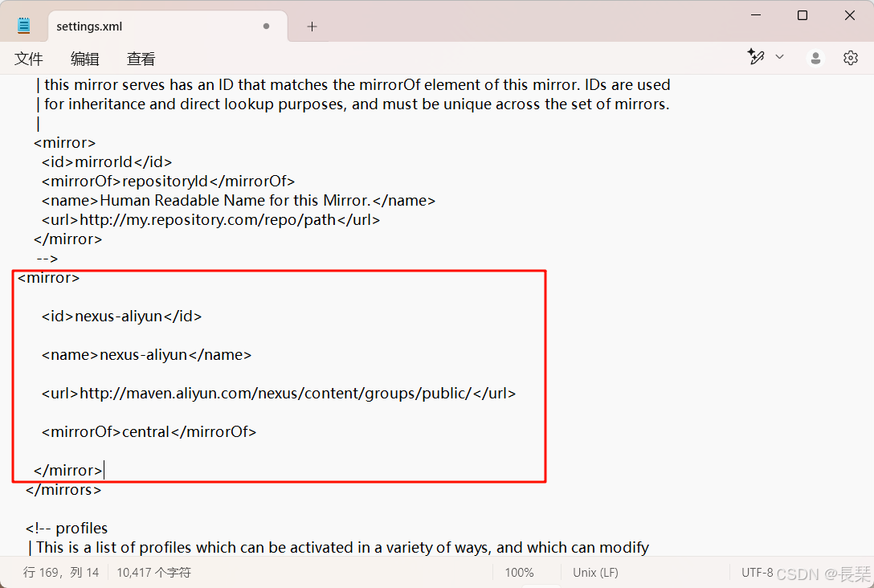Click the line and column indicator

60,573
